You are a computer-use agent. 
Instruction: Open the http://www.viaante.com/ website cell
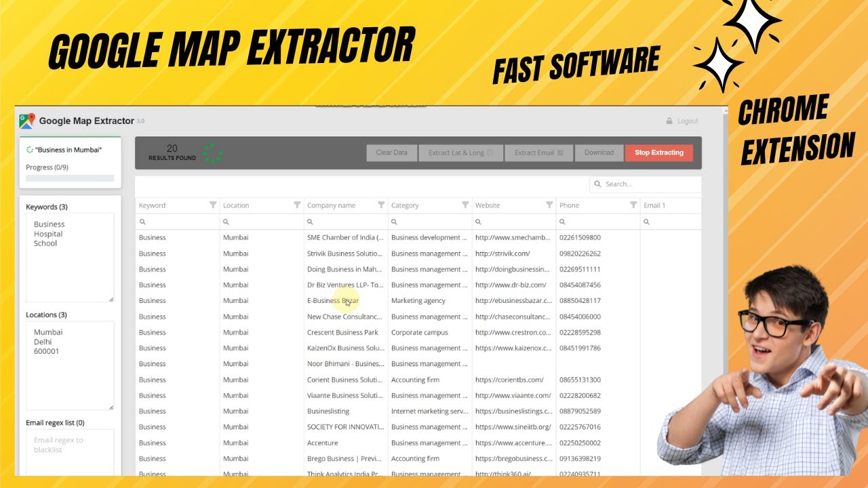click(514, 396)
